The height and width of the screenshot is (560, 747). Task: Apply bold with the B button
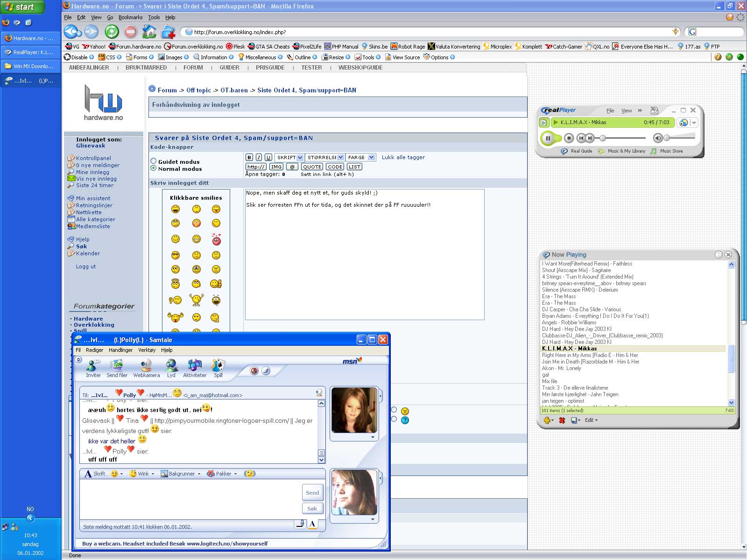[249, 157]
